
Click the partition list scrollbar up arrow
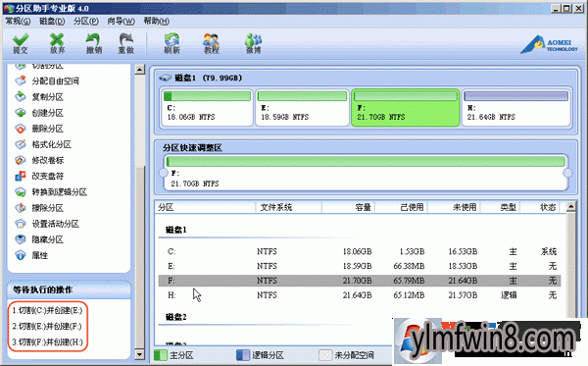click(x=570, y=206)
